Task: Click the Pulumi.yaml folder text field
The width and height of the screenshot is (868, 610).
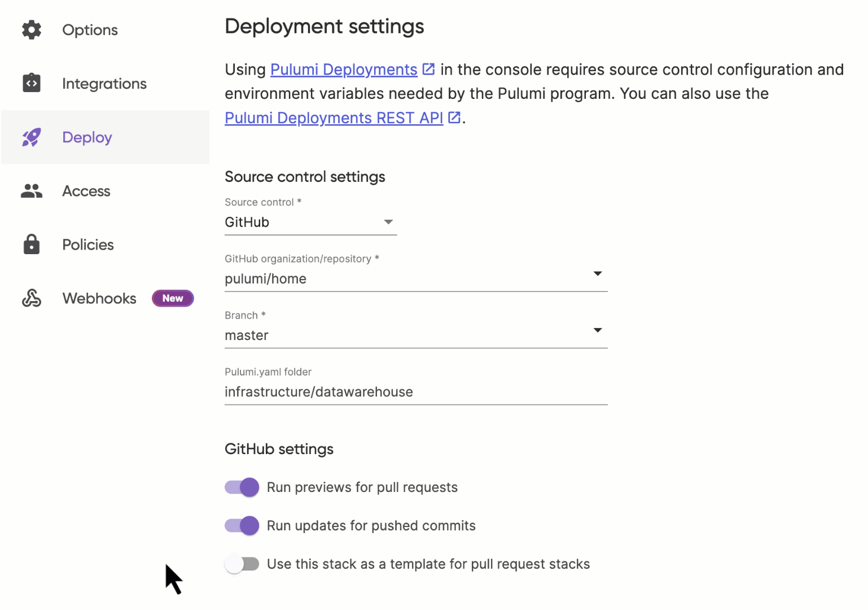Action: coord(415,392)
